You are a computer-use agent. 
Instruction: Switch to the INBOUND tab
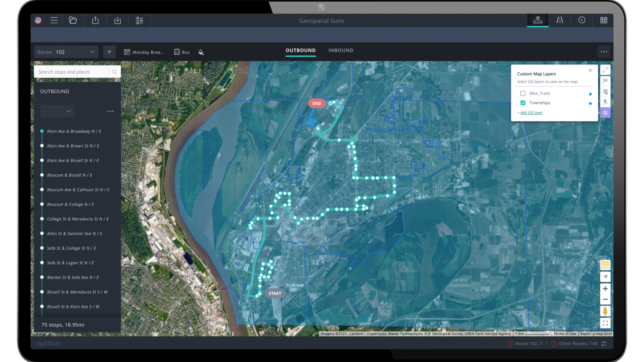(340, 50)
